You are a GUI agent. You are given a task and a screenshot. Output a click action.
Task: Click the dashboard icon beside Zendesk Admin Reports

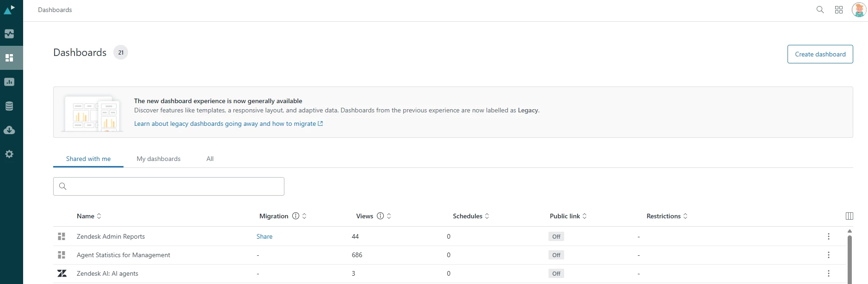coord(62,236)
